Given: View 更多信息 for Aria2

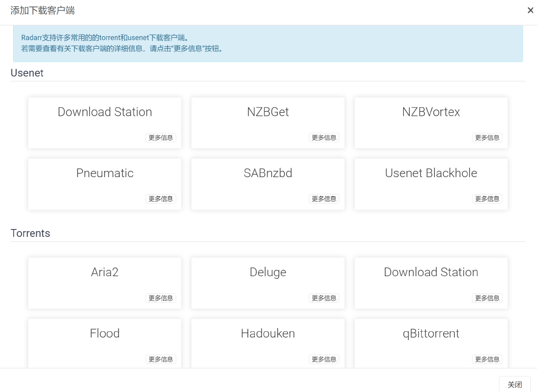Looking at the screenshot, I should pyautogui.click(x=160, y=298).
